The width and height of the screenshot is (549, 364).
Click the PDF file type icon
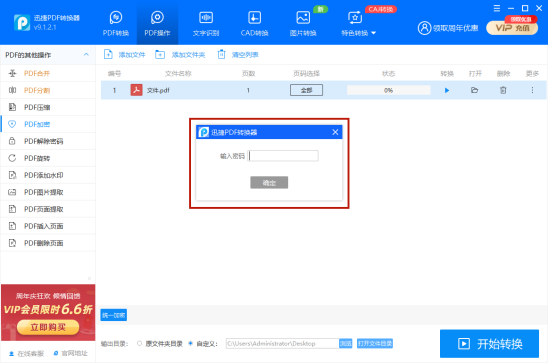coord(136,90)
